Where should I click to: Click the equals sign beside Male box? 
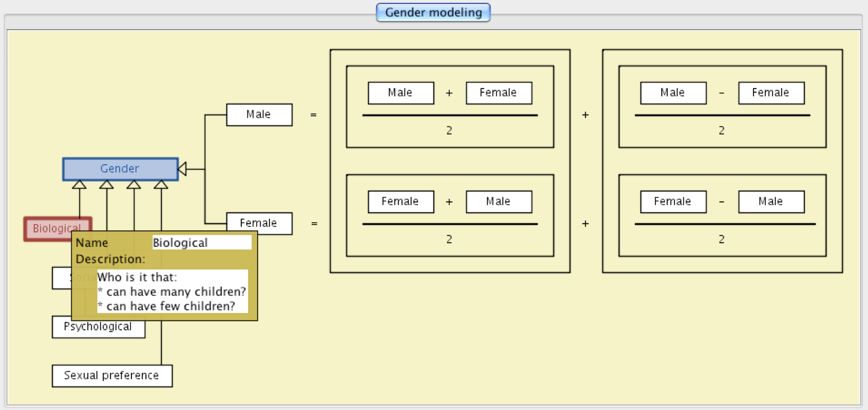tap(314, 115)
